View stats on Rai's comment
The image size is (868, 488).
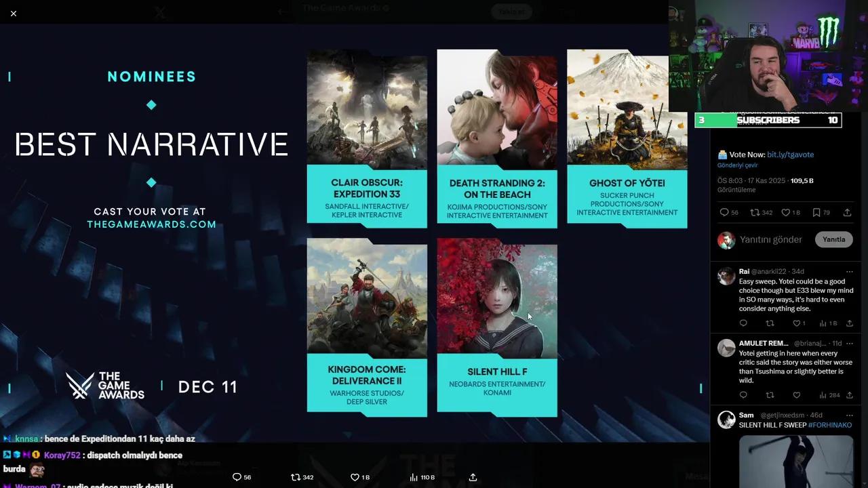(x=828, y=323)
